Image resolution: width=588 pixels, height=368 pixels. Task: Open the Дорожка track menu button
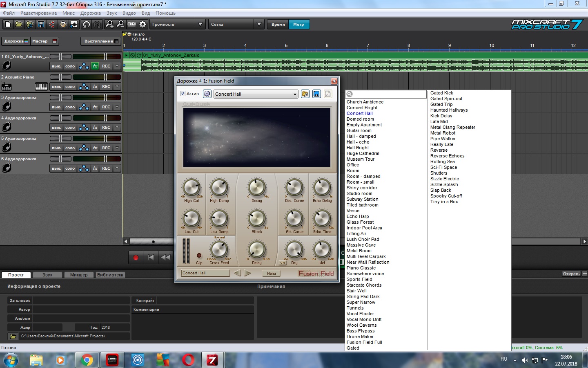pyautogui.click(x=16, y=41)
